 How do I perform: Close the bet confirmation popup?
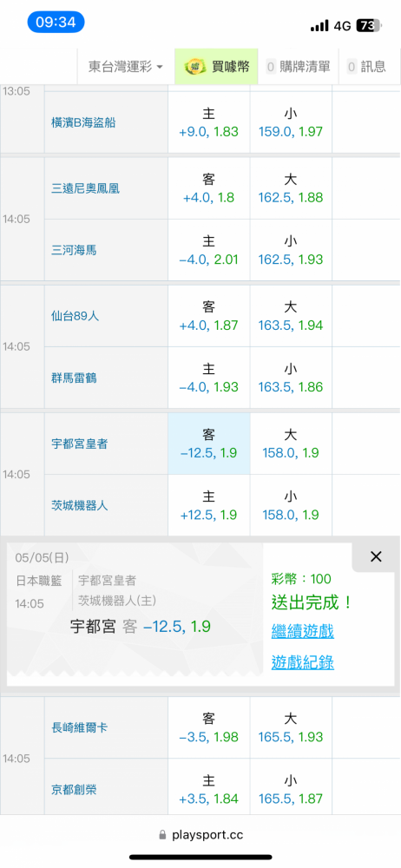click(x=376, y=557)
